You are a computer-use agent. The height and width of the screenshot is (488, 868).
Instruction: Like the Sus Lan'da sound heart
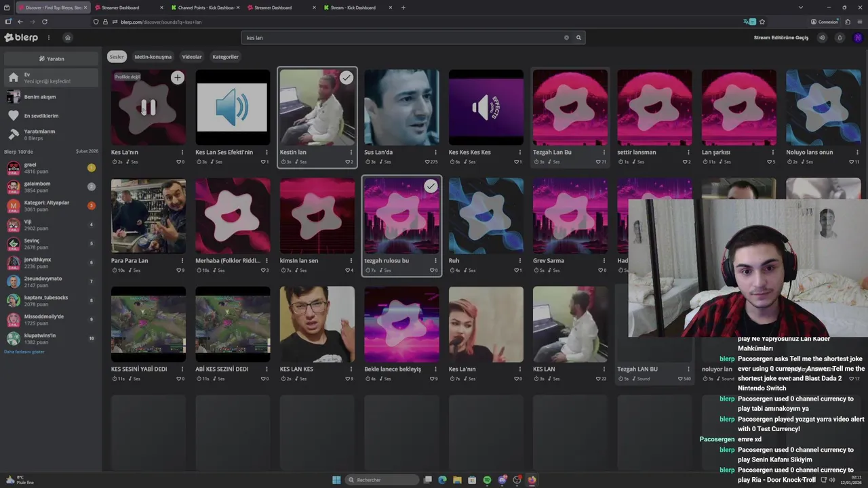(427, 162)
